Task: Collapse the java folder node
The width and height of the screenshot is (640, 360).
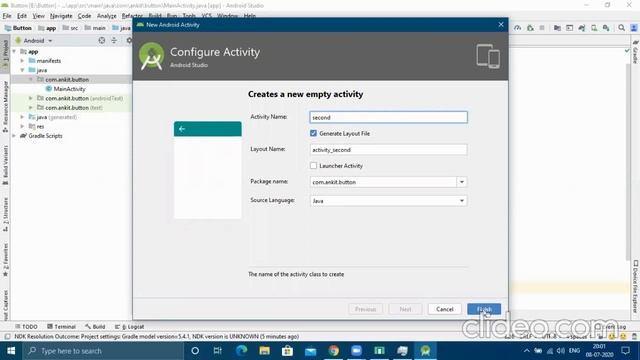Action: pyautogui.click(x=22, y=70)
